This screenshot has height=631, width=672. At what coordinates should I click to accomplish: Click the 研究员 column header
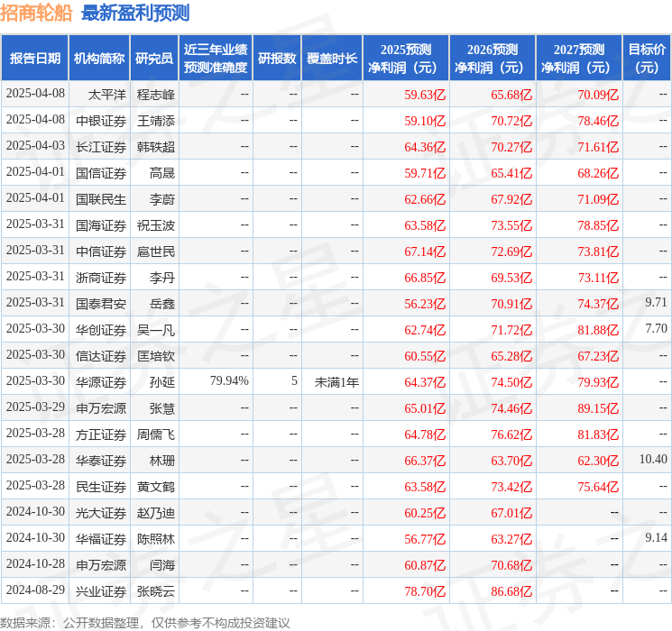tap(154, 59)
